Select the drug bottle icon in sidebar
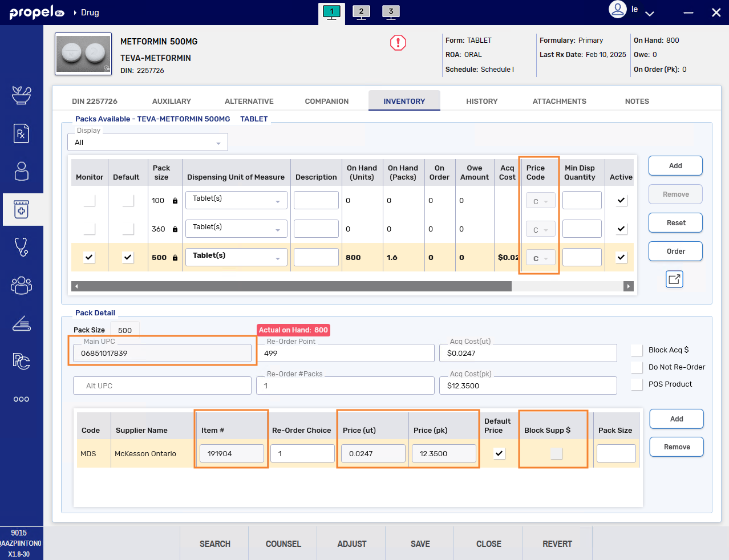 pos(22,209)
